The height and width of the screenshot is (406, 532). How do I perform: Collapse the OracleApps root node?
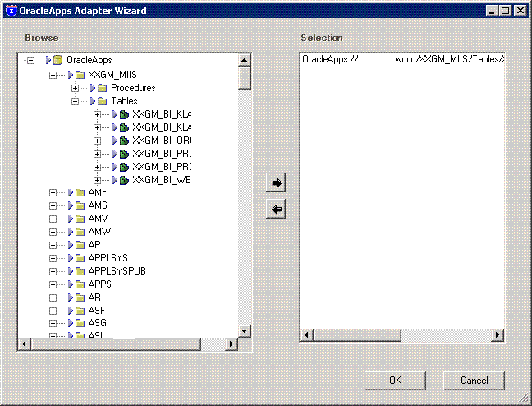click(x=31, y=61)
